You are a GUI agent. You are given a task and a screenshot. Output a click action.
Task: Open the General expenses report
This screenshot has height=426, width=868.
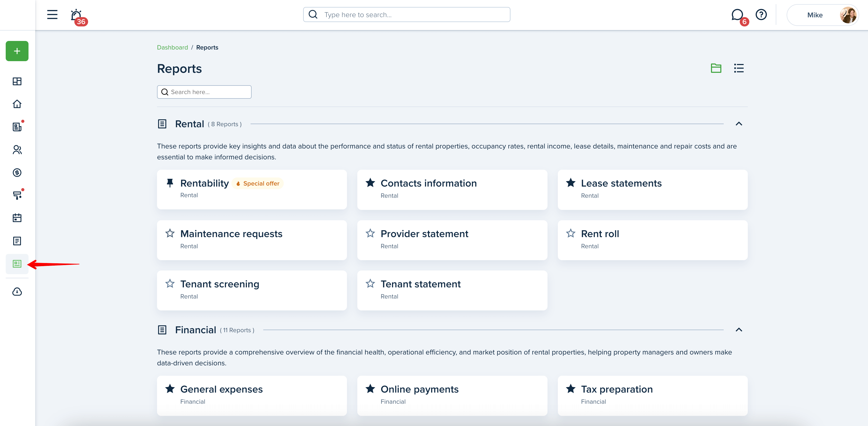point(252,396)
